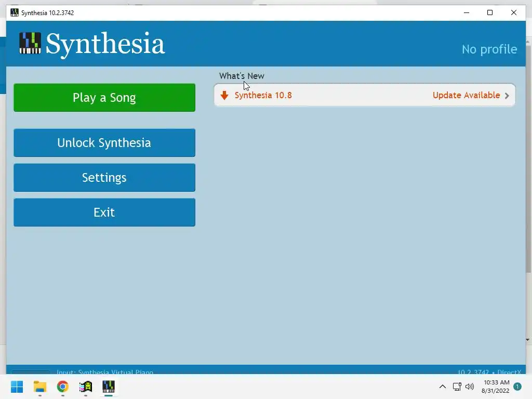This screenshot has width=532, height=399.
Task: Click the What's New heading
Action: [242, 76]
